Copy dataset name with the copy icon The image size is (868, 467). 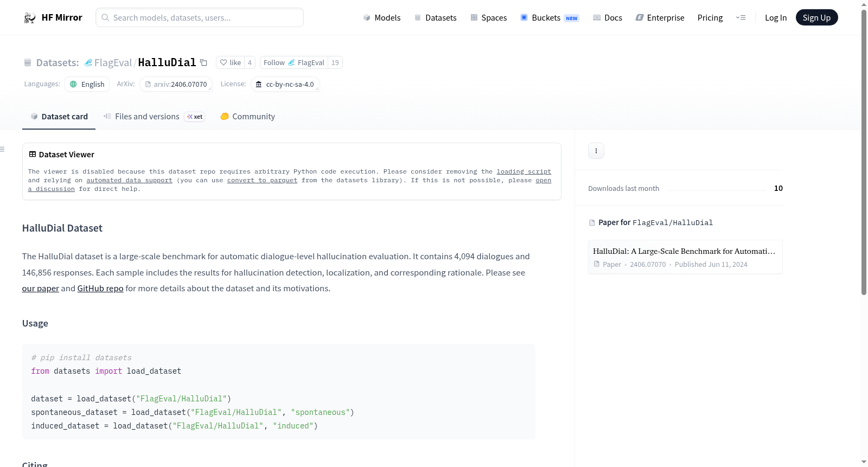click(x=203, y=62)
